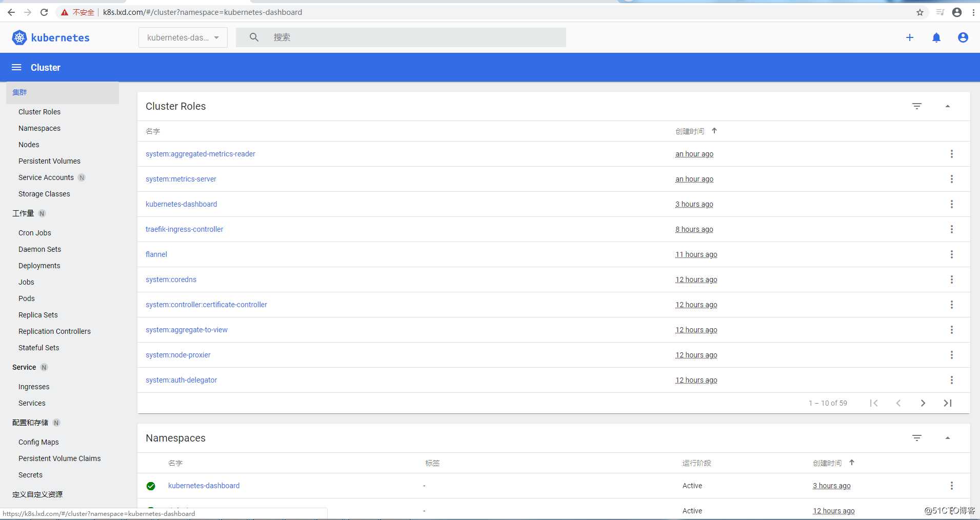Open actions menu for flannel role
This screenshot has height=520, width=980.
(952, 254)
